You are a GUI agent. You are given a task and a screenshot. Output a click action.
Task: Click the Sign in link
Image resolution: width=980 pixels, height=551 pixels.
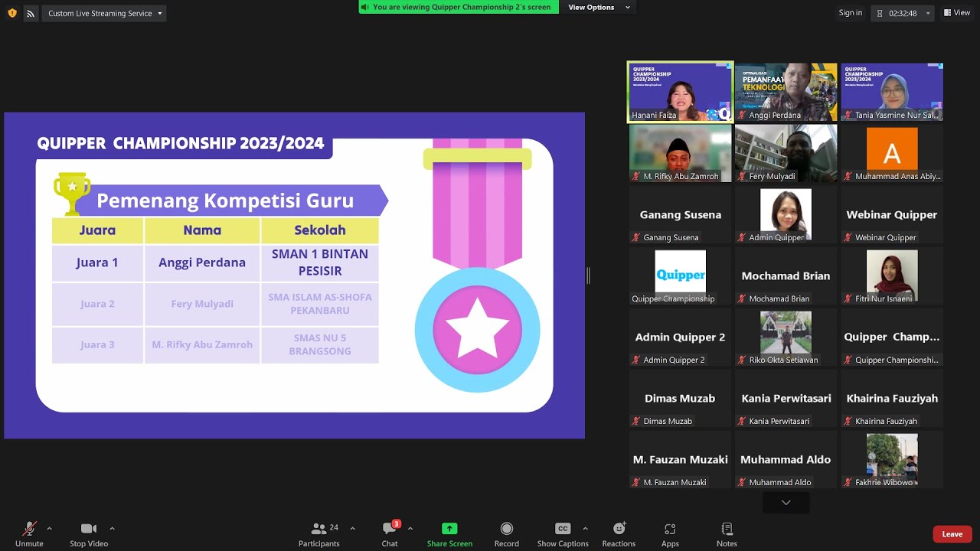[x=850, y=13]
